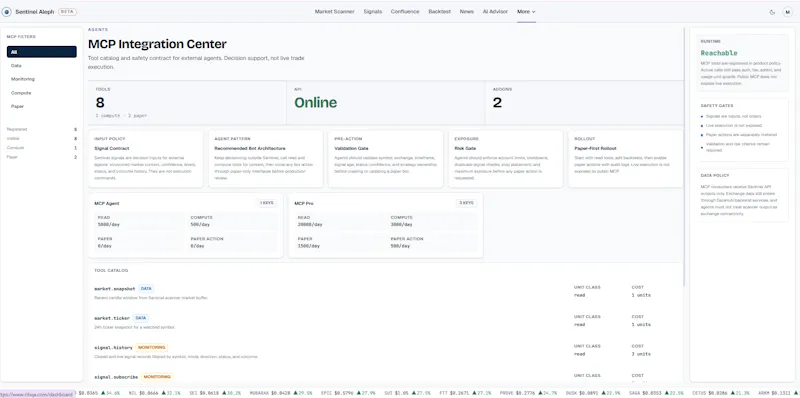
Task: Select the Compute filter button
Action: coord(42,93)
